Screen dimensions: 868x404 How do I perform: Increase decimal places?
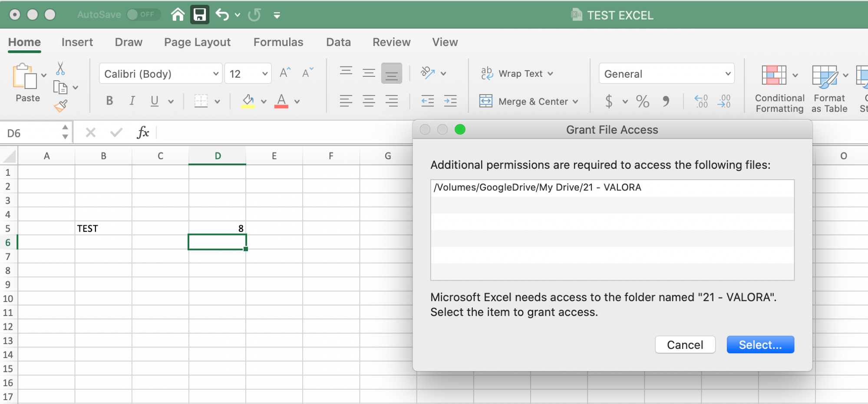(x=701, y=102)
